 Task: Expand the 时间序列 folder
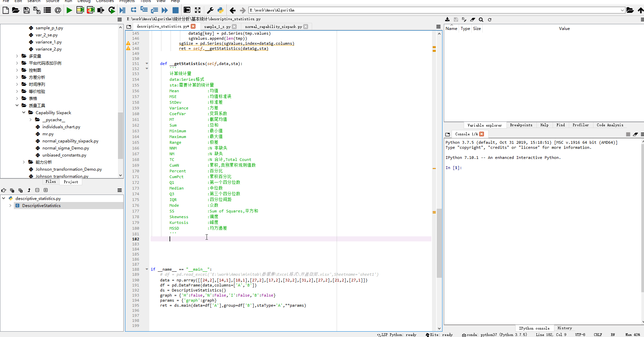click(x=17, y=85)
